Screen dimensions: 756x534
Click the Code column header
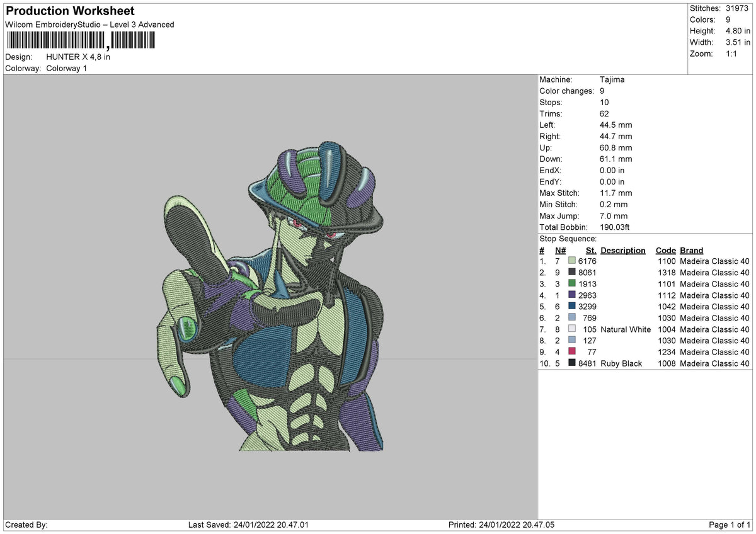[x=665, y=251]
